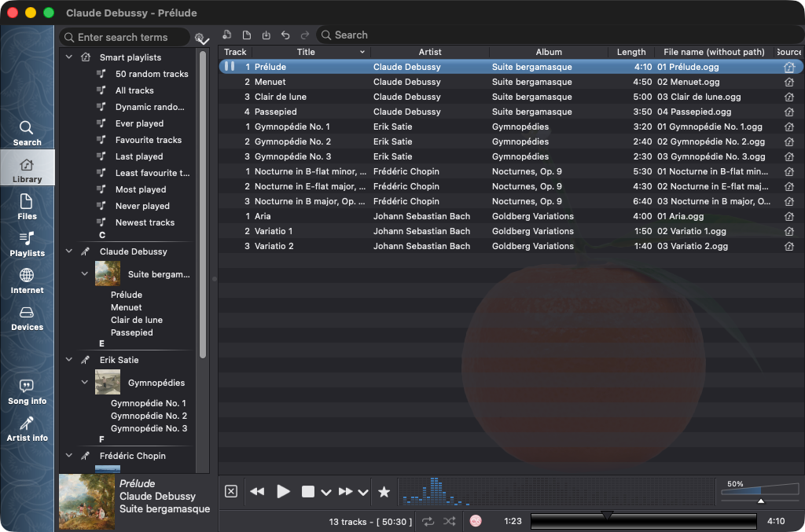805x532 pixels.
Task: Open the Devices sidebar tab
Action: pos(27,317)
